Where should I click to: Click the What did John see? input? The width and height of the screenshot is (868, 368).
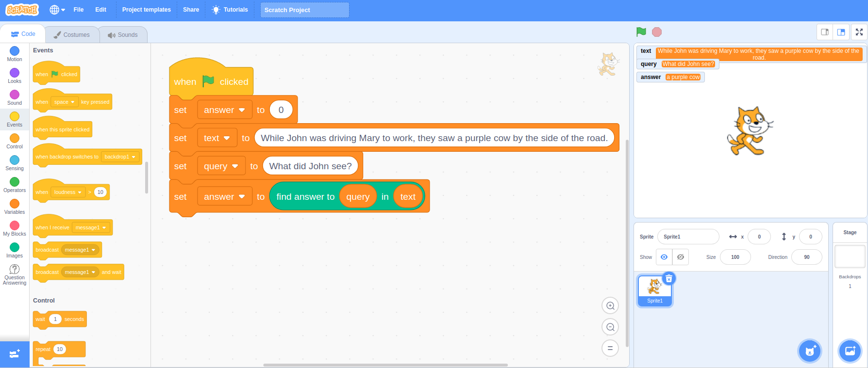[x=311, y=166]
